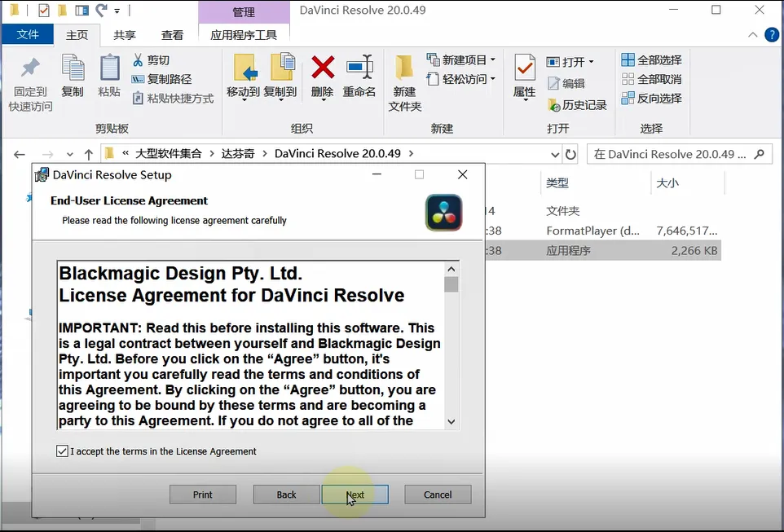Click the Quick Access undo icon
784x532 pixels.
pos(102,10)
